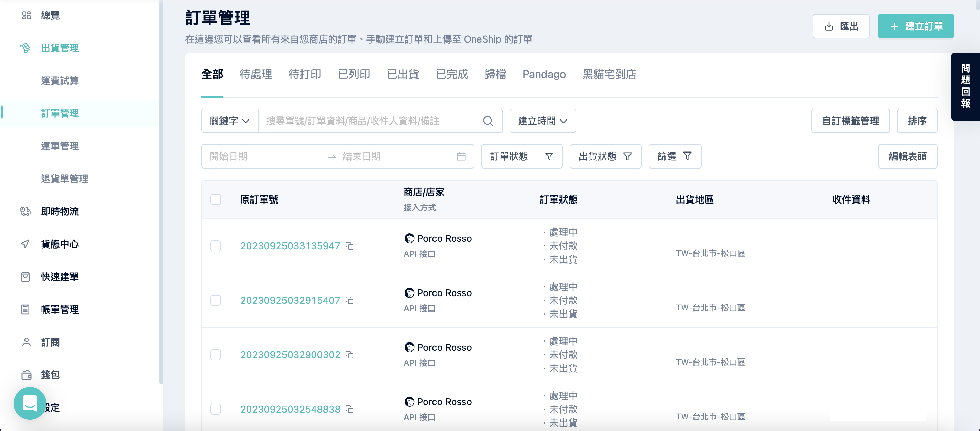
Task: Expand the 關鍵字 search type dropdown
Action: coord(230,121)
